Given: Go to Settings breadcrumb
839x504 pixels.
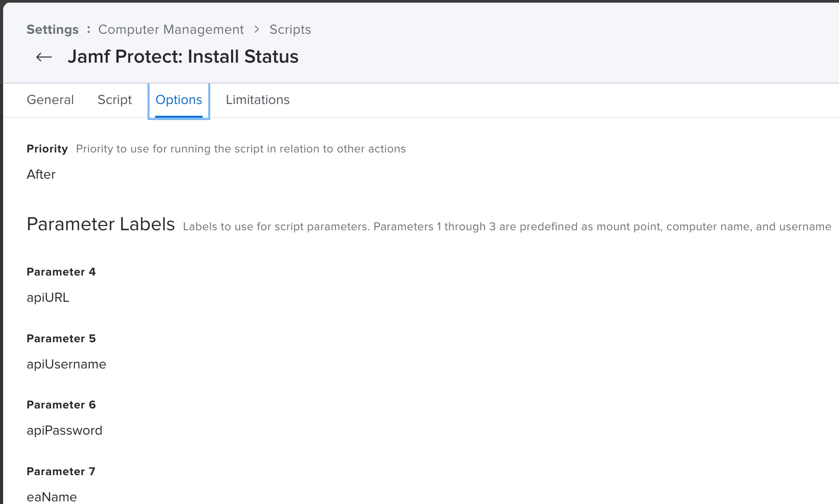Looking at the screenshot, I should point(52,29).
